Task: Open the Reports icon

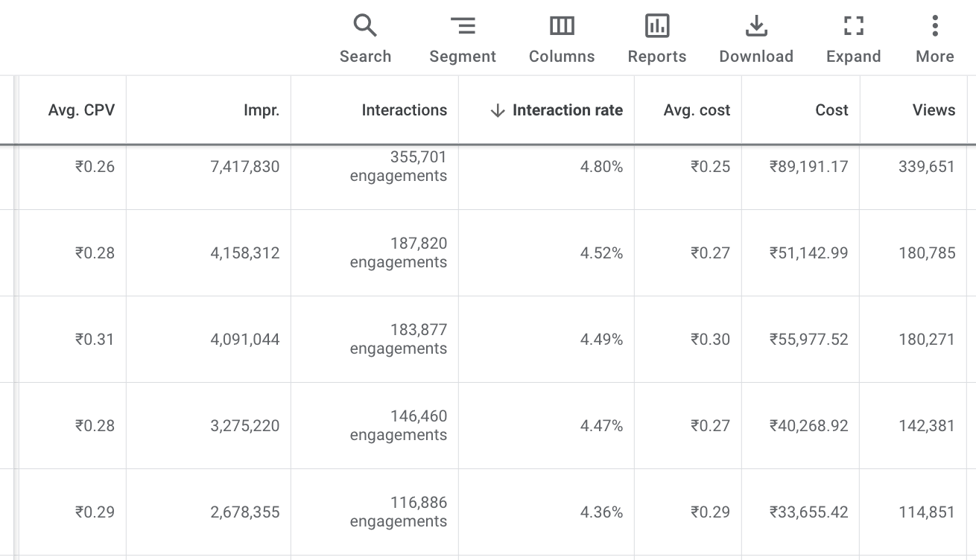Action: (656, 25)
